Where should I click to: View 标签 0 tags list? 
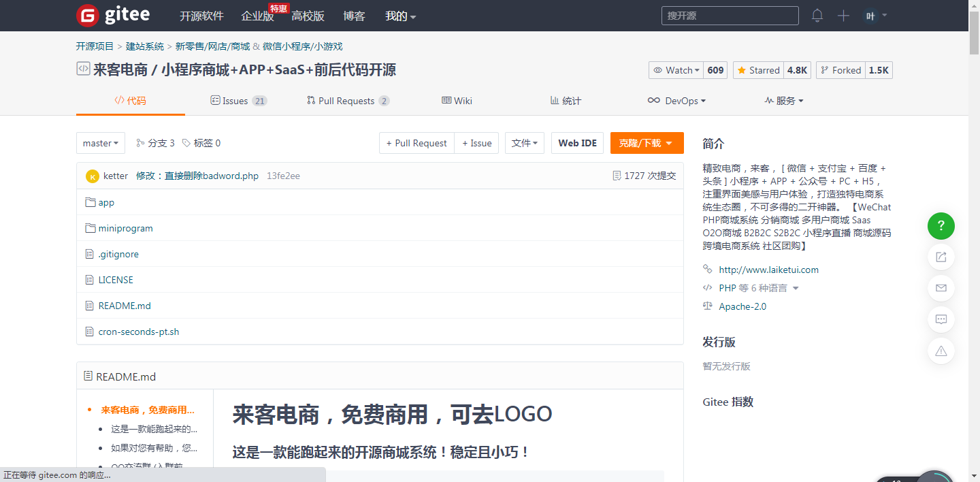201,143
